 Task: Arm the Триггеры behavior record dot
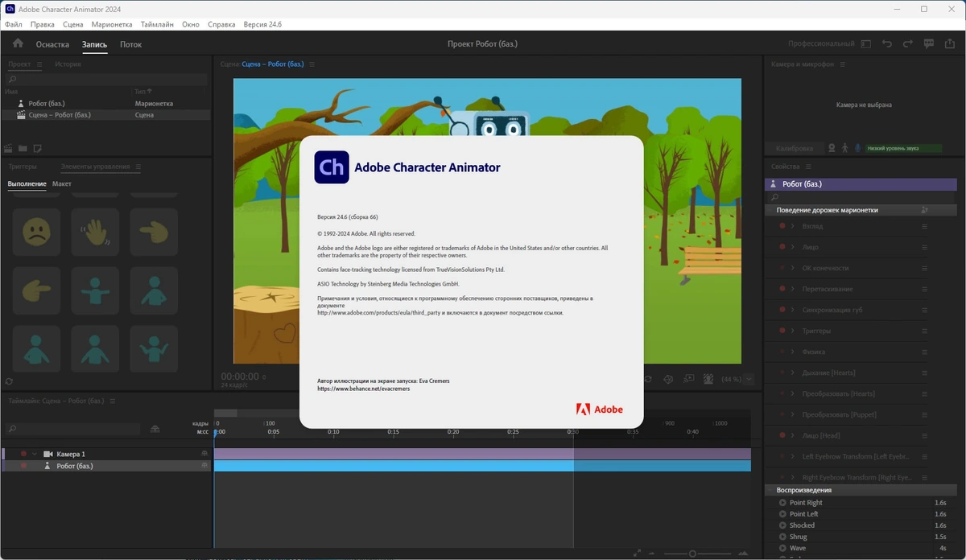pyautogui.click(x=782, y=331)
